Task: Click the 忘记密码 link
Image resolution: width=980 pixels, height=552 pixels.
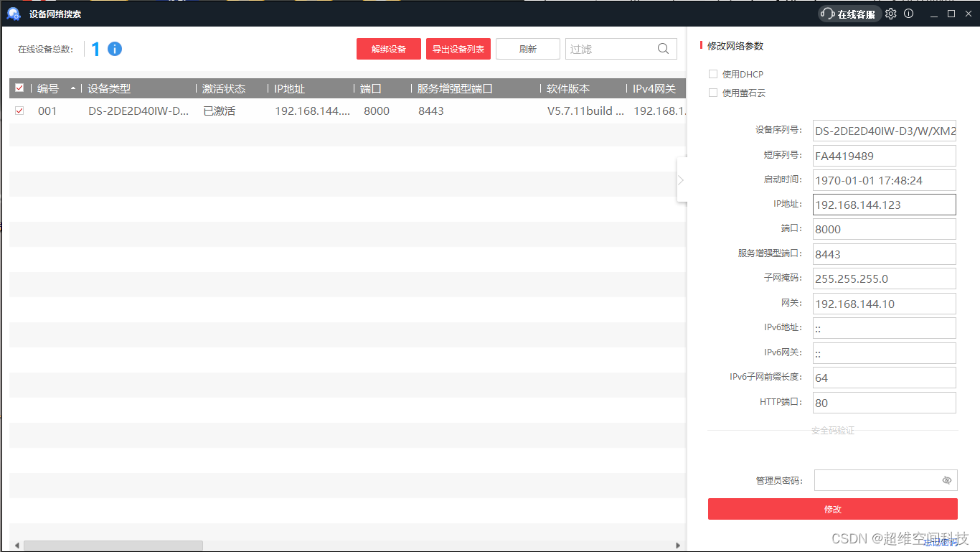Action: (941, 543)
